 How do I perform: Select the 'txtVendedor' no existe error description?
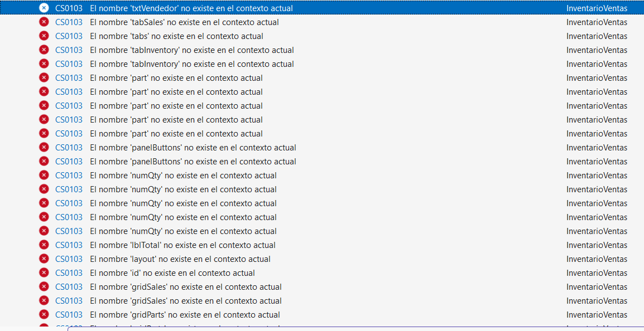tap(191, 8)
